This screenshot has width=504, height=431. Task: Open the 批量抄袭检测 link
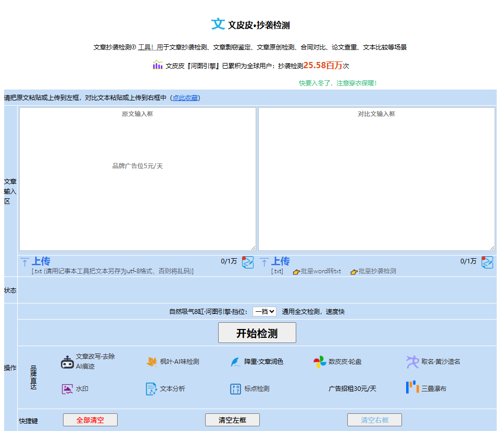point(377,270)
